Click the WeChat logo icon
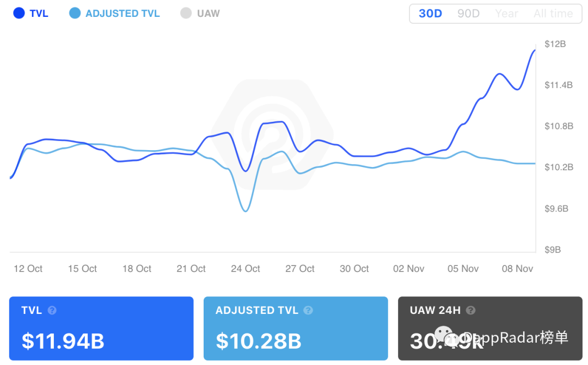 click(x=446, y=336)
